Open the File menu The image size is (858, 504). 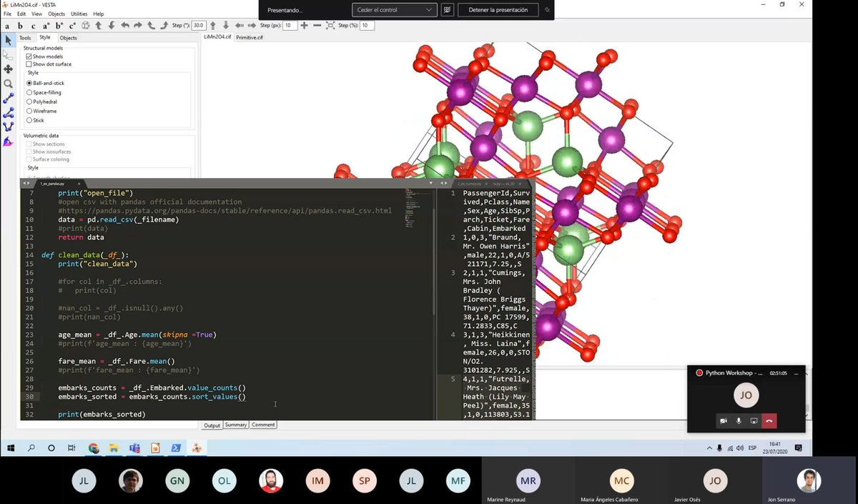pos(7,14)
